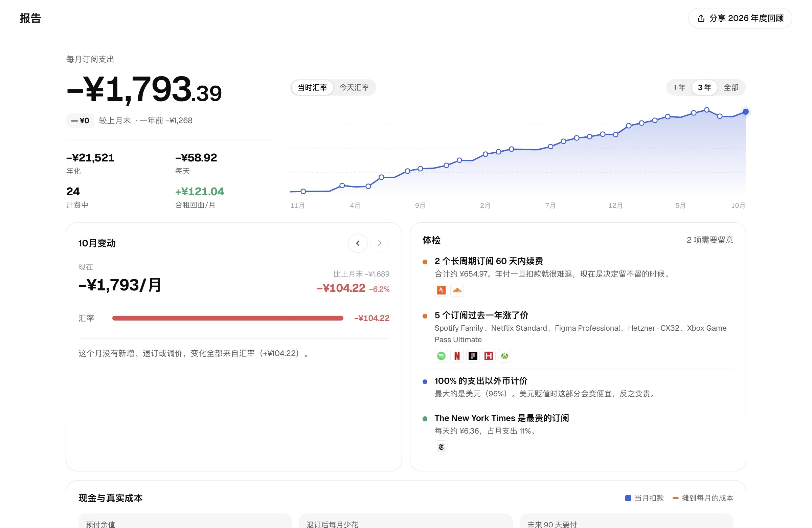
Task: Click the 退订后每月少花 card
Action: coord(406,521)
